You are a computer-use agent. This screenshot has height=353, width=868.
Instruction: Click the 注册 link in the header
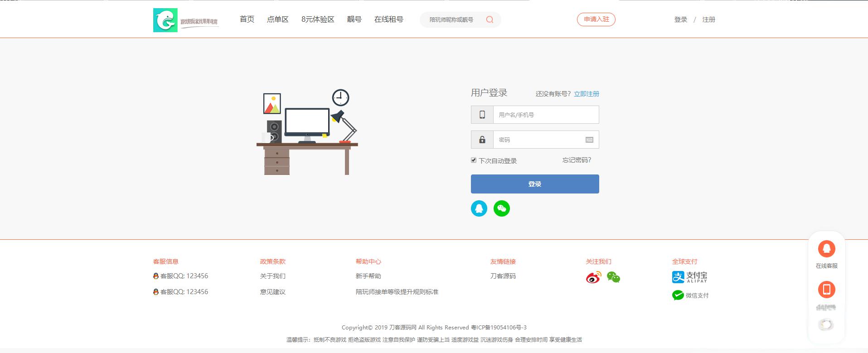click(709, 19)
